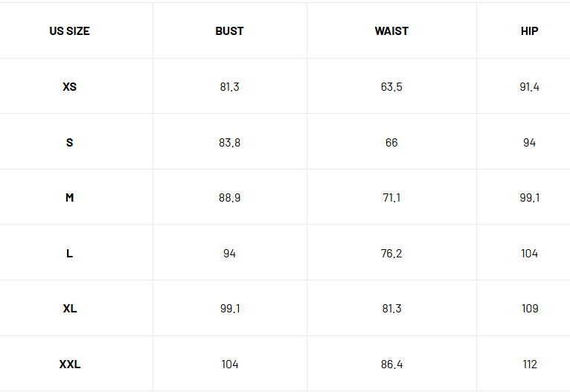The image size is (570, 392).
Task: Click the M waist value 71.1
Action: (x=391, y=198)
